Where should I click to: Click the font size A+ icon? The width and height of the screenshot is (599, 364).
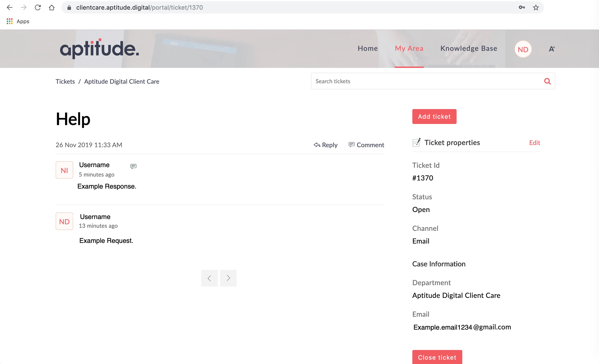click(552, 49)
